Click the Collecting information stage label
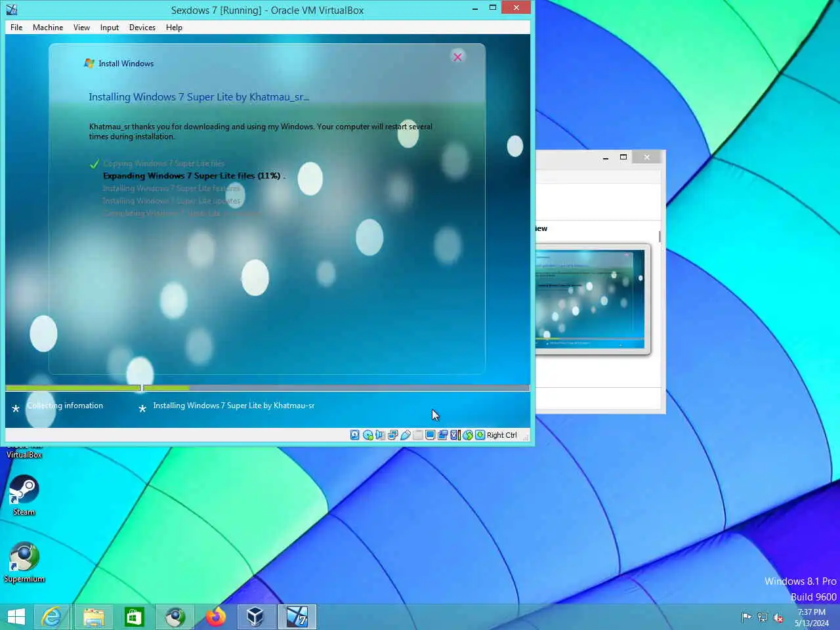 (65, 406)
